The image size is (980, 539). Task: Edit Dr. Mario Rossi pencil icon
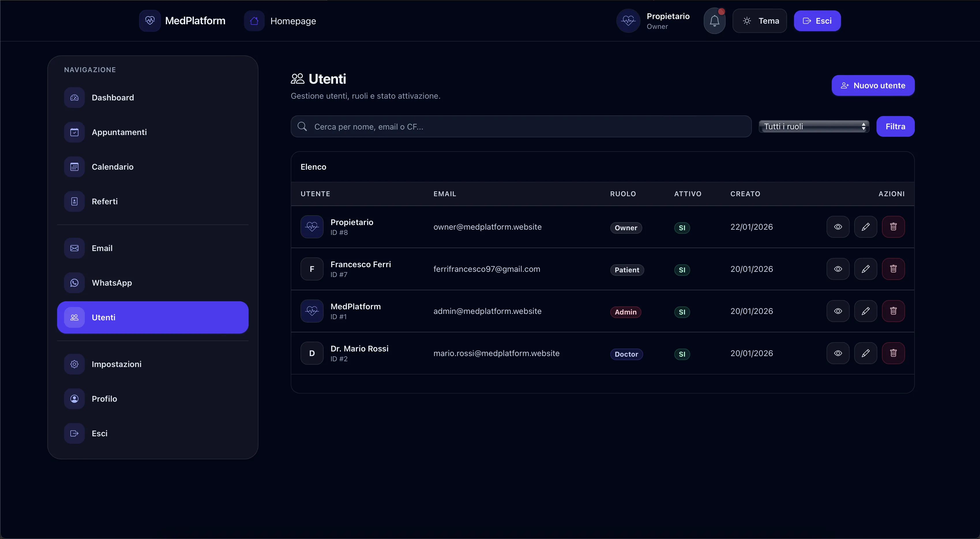[866, 353]
